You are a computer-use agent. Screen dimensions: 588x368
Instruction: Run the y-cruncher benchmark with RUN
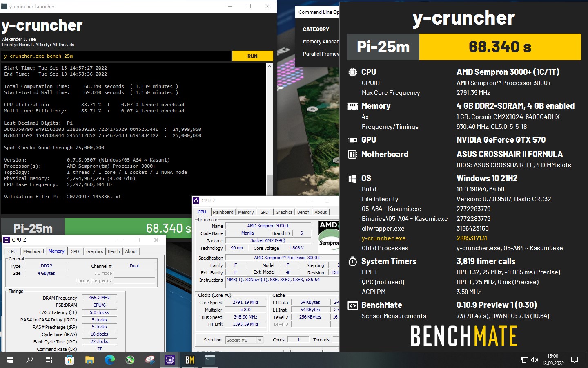[x=252, y=56]
